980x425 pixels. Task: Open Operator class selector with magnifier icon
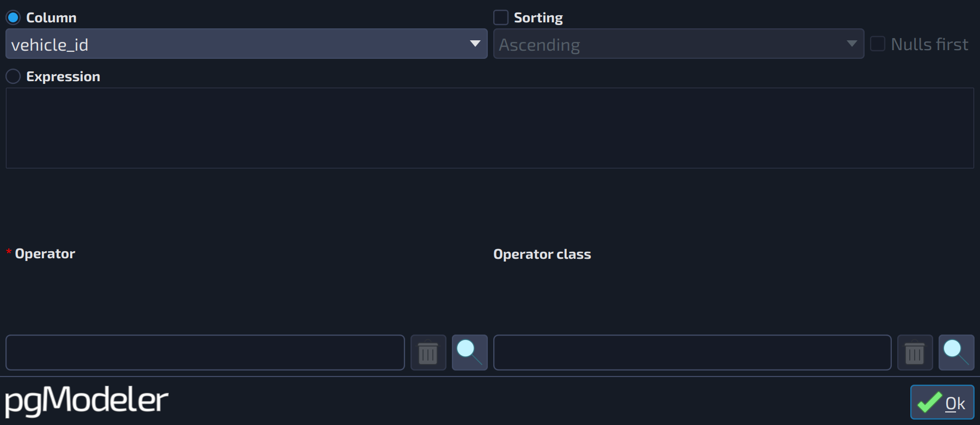coord(956,353)
